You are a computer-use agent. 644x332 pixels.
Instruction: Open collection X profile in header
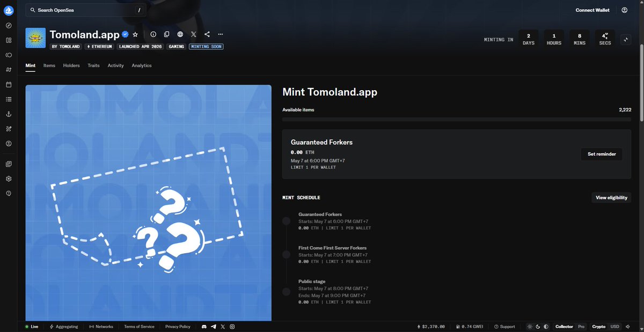[x=194, y=34]
